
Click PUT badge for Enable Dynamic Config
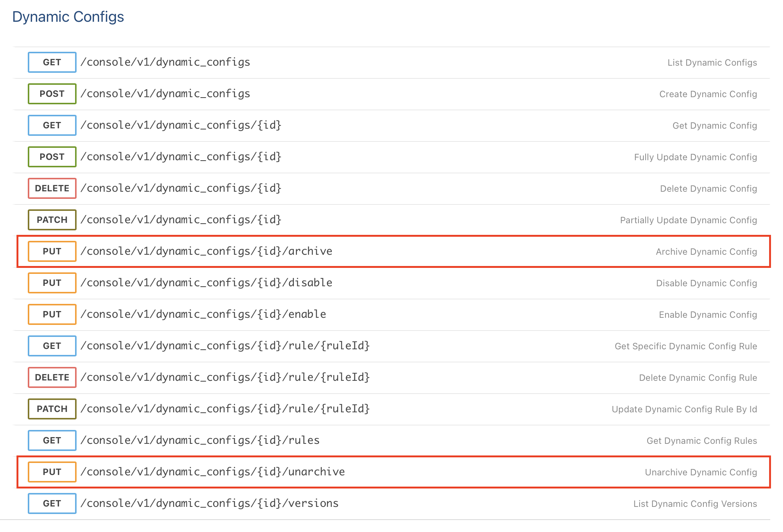tap(52, 314)
